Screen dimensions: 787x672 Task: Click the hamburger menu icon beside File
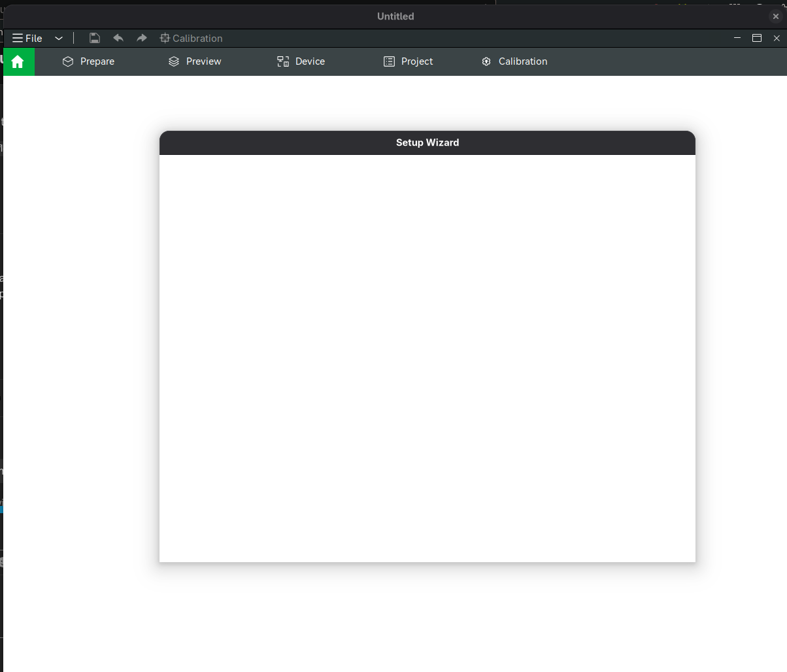pyautogui.click(x=18, y=39)
